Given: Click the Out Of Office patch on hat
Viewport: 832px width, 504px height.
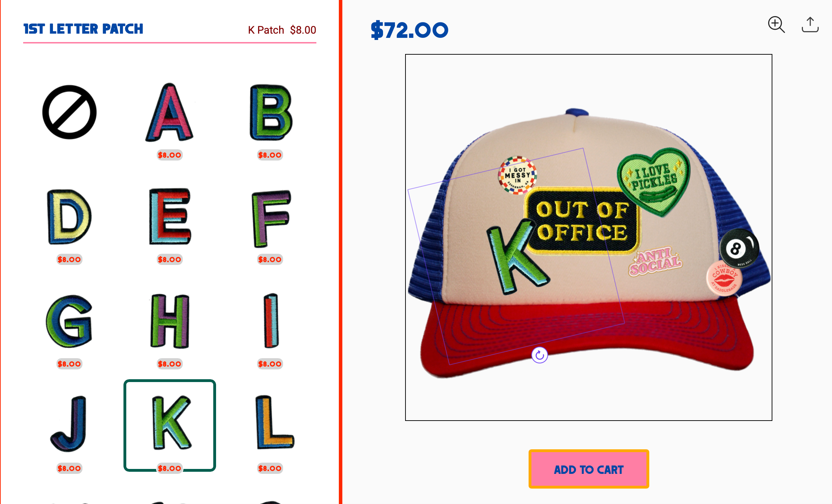Looking at the screenshot, I should [x=582, y=221].
